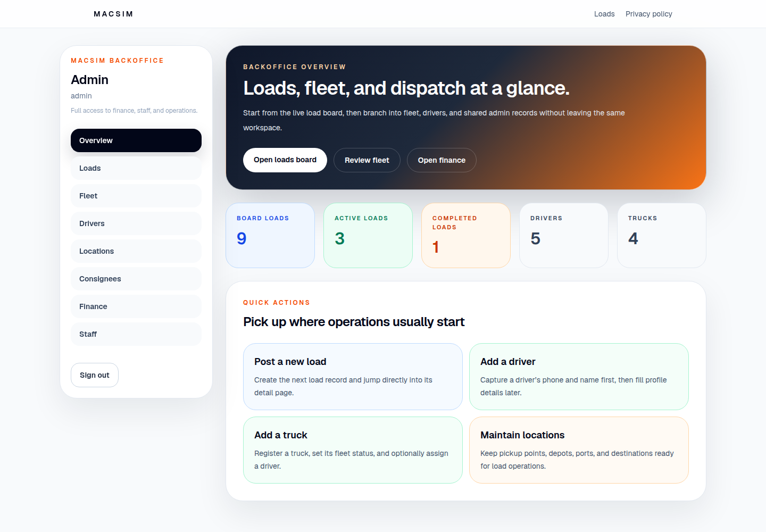Open the Privacy policy link
The height and width of the screenshot is (532, 766).
[x=649, y=14]
